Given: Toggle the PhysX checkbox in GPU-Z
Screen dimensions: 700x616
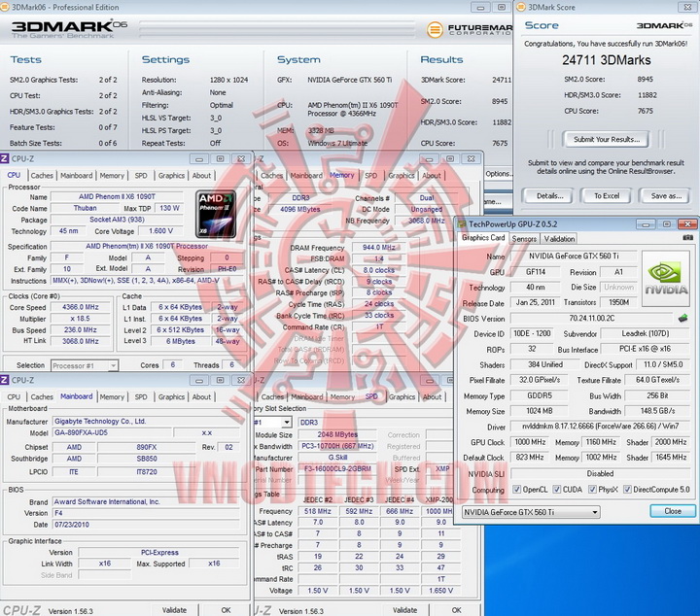Looking at the screenshot, I should click(x=592, y=490).
